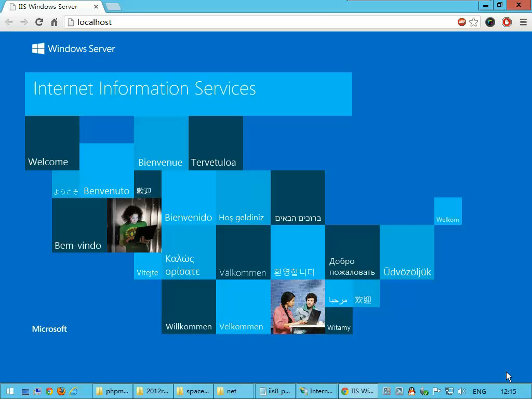Click the Bienvenue tile
Viewport: 532px width, 399px height.
[161, 143]
